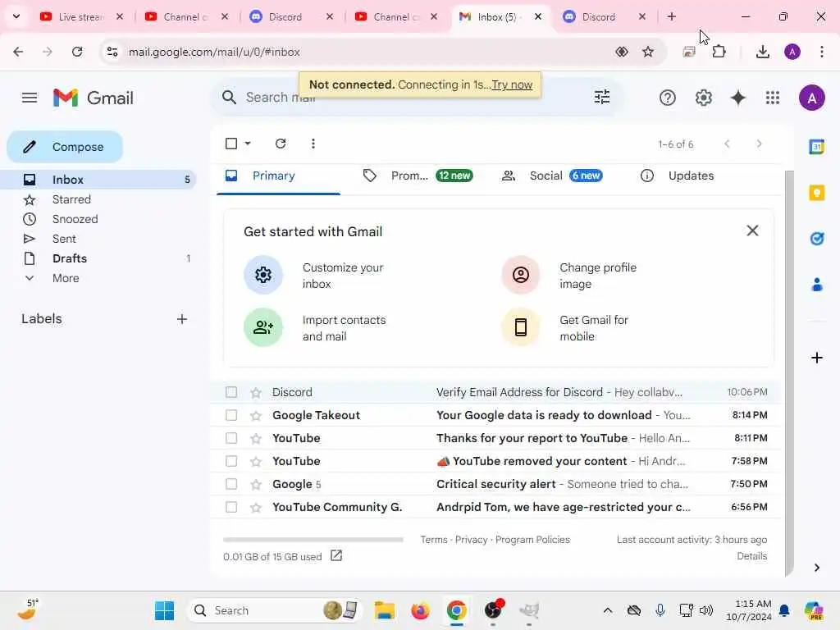
Task: Reload the page in Chrome
Action: click(x=77, y=52)
